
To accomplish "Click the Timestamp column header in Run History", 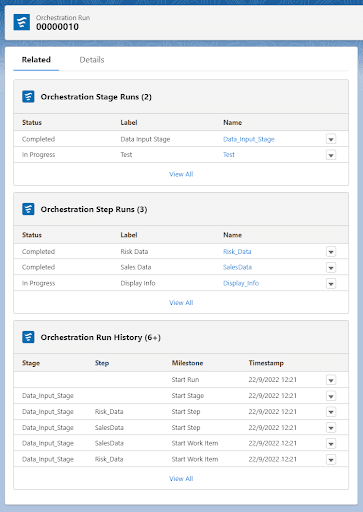I will pyautogui.click(x=266, y=363).
